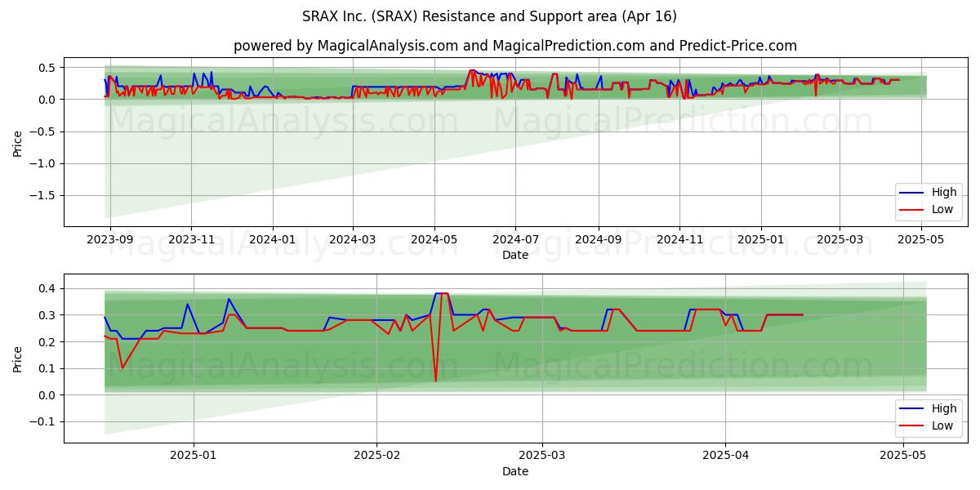Screen dimensions: 980x490
Task: Click the 'Price' axis label of the top chart
Action: tap(18, 142)
